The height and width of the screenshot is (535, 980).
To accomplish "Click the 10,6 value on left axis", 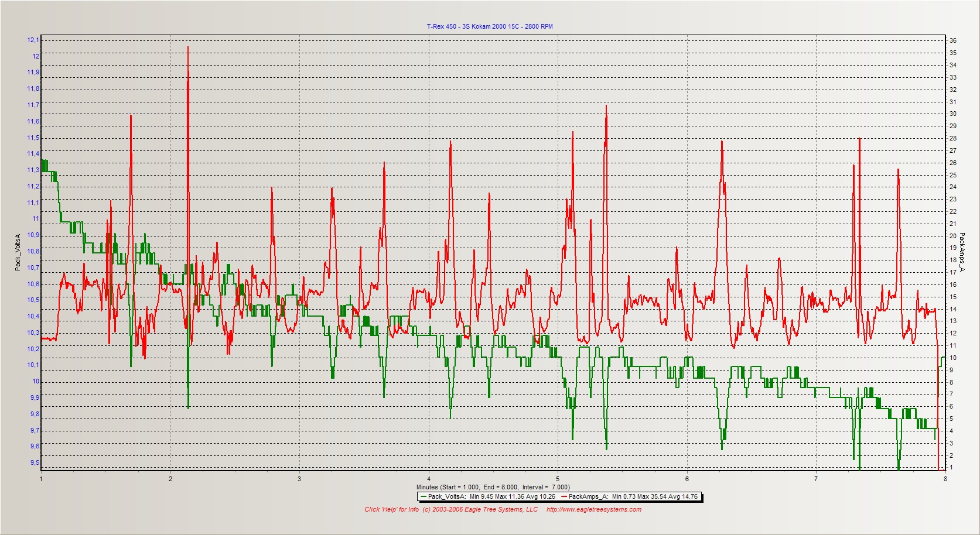I will [33, 284].
